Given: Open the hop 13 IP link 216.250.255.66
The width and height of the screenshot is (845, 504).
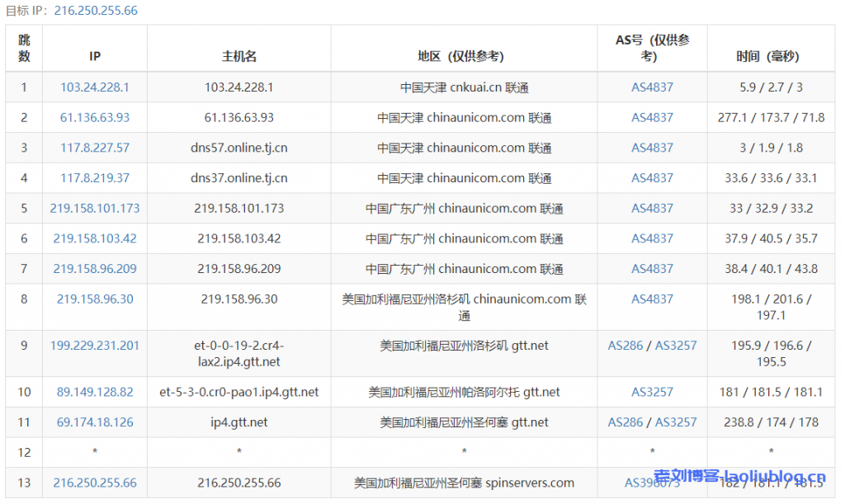Looking at the screenshot, I should pos(95,483).
